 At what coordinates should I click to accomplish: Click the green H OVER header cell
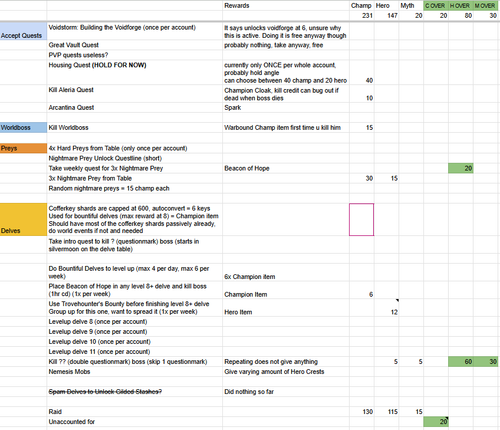pos(461,6)
